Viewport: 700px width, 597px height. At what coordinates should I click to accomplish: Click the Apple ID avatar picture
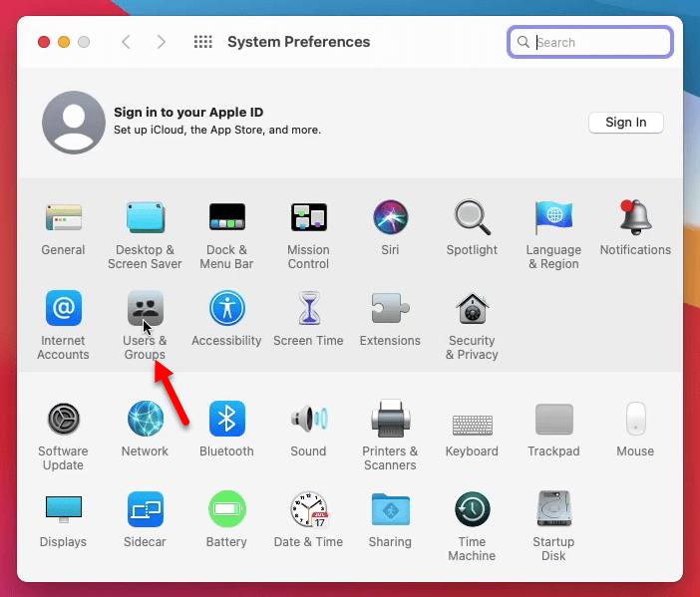[x=74, y=123]
